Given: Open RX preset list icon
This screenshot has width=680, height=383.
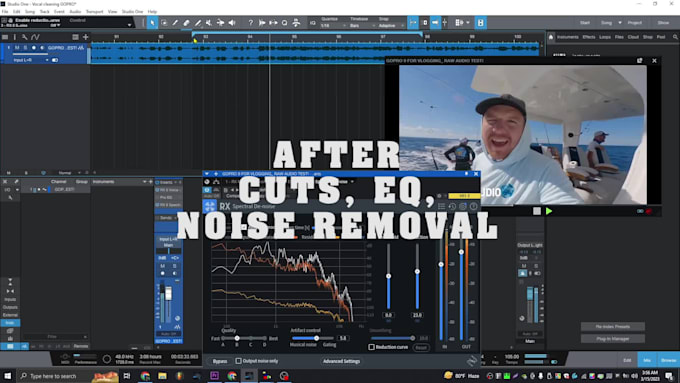Looking at the screenshot, I should pyautogui.click(x=441, y=206).
